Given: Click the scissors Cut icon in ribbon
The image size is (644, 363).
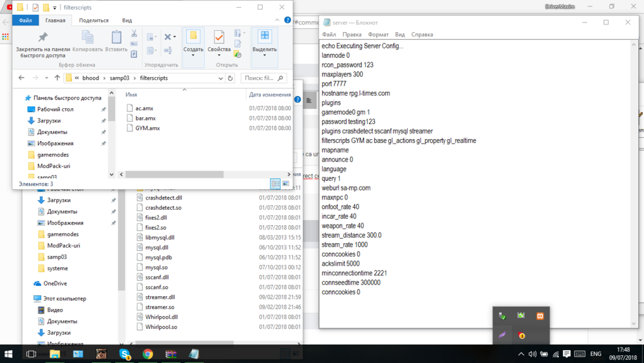Looking at the screenshot, I should [134, 33].
